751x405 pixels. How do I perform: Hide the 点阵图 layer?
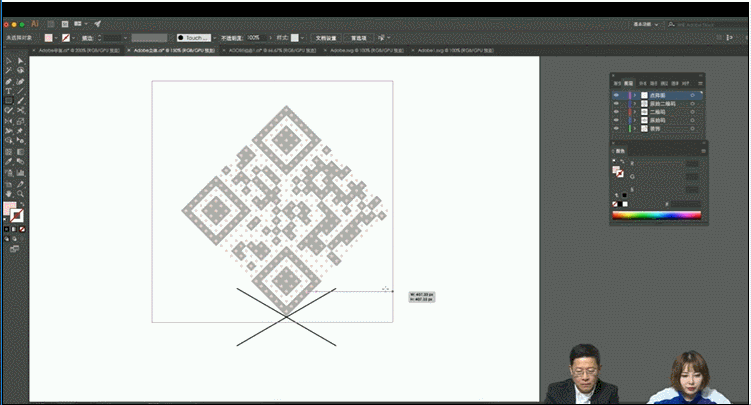coord(616,95)
